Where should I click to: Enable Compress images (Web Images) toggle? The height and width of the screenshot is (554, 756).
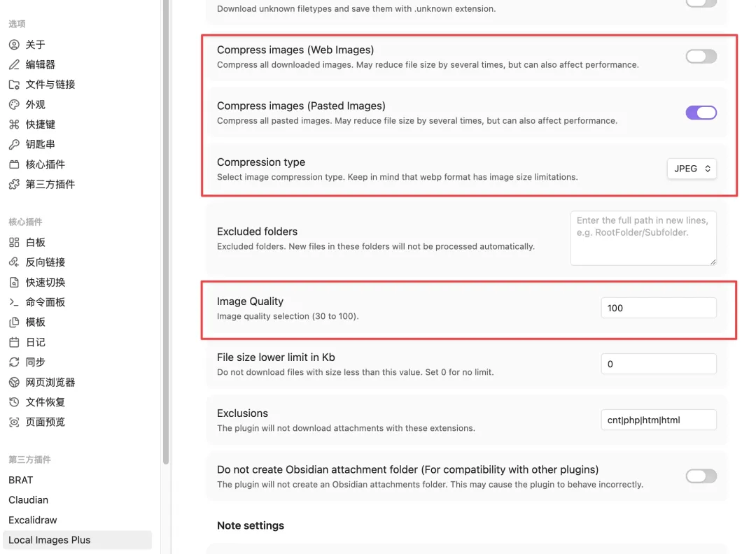701,57
